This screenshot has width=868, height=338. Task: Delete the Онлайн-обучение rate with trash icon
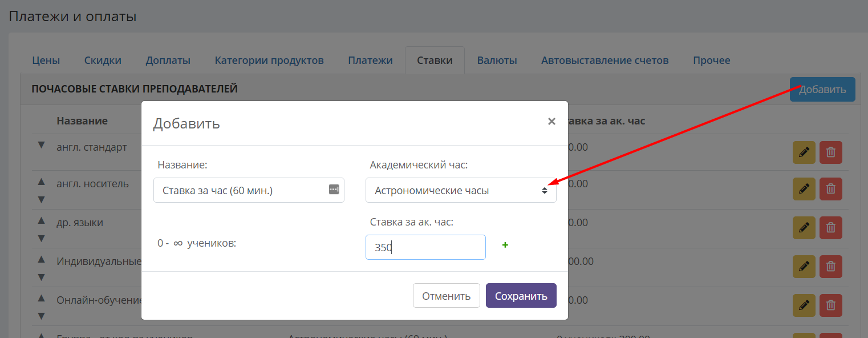pos(831,305)
